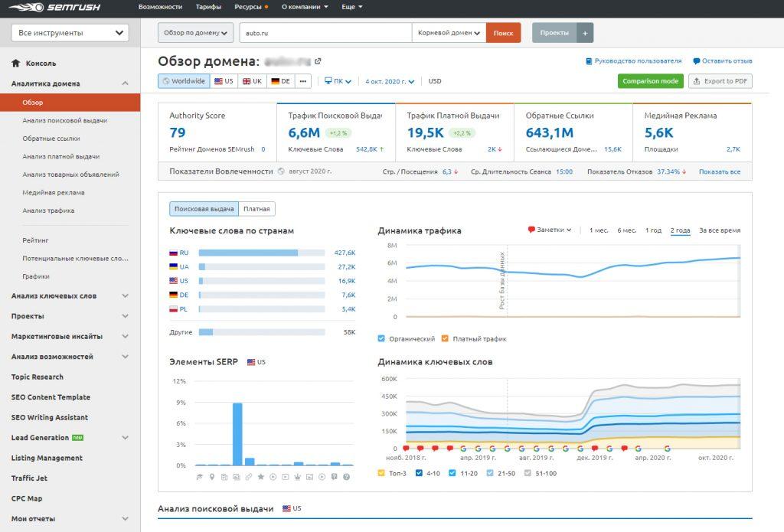
Task: Click the orange Поиск button
Action: point(504,33)
